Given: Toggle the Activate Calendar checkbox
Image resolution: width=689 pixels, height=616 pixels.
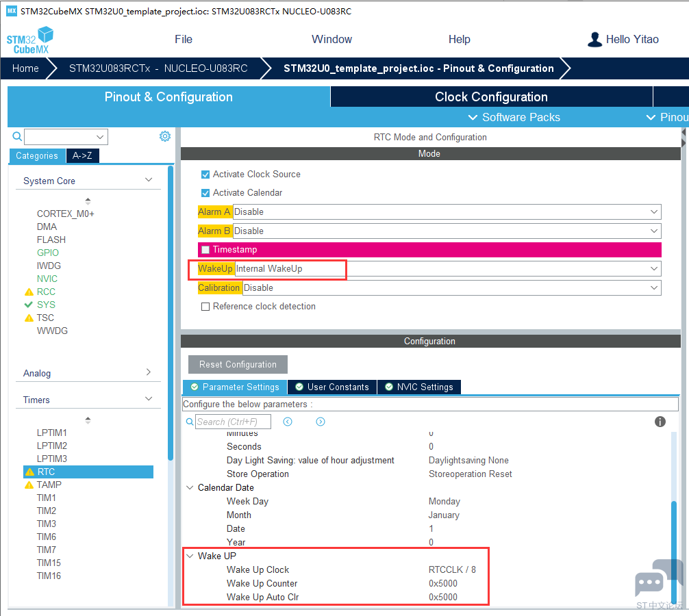Looking at the screenshot, I should (205, 193).
